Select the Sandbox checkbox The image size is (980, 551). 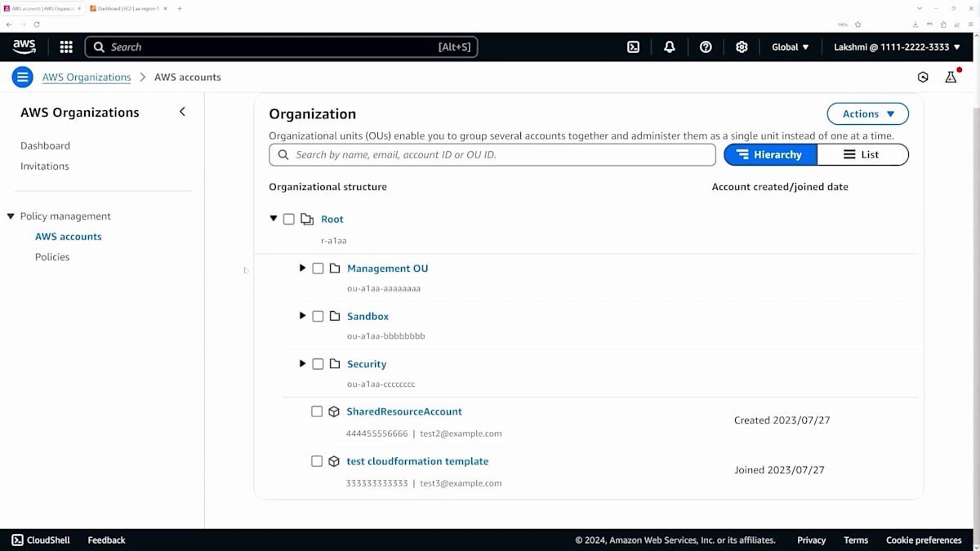pos(318,316)
